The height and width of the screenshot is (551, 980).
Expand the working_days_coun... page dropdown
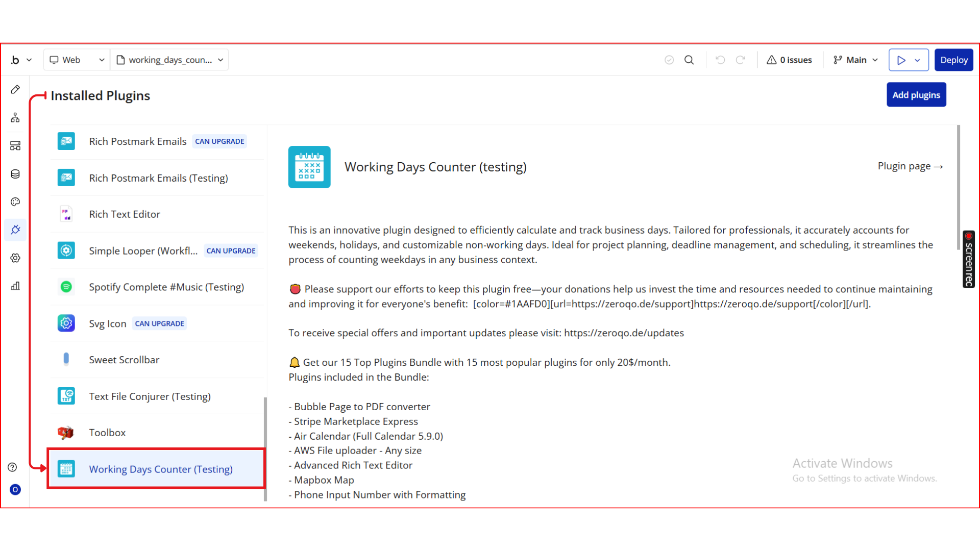click(169, 60)
